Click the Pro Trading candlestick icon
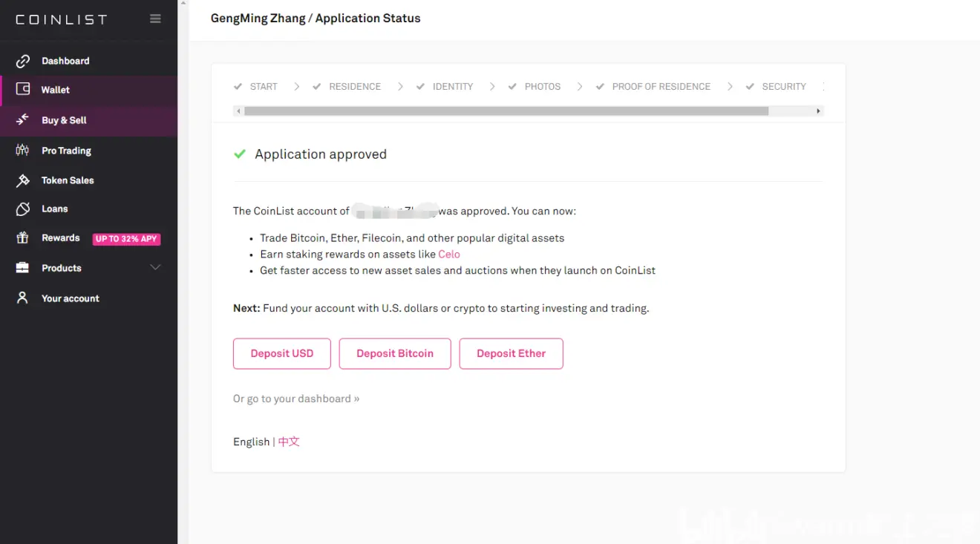980x544 pixels. [x=23, y=150]
